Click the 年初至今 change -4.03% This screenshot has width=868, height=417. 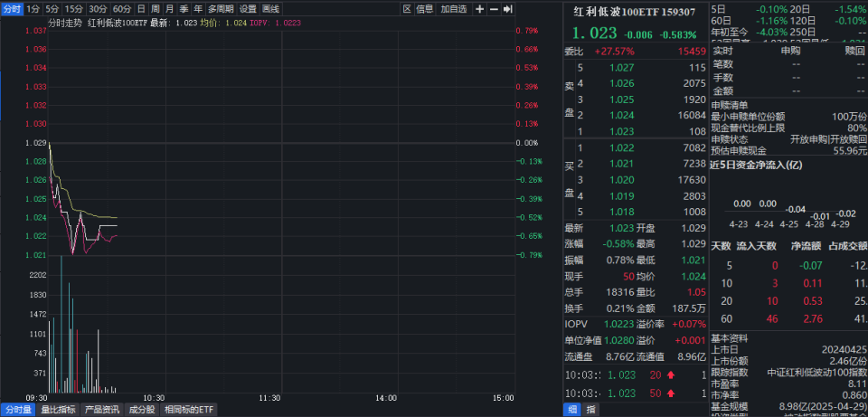click(770, 32)
